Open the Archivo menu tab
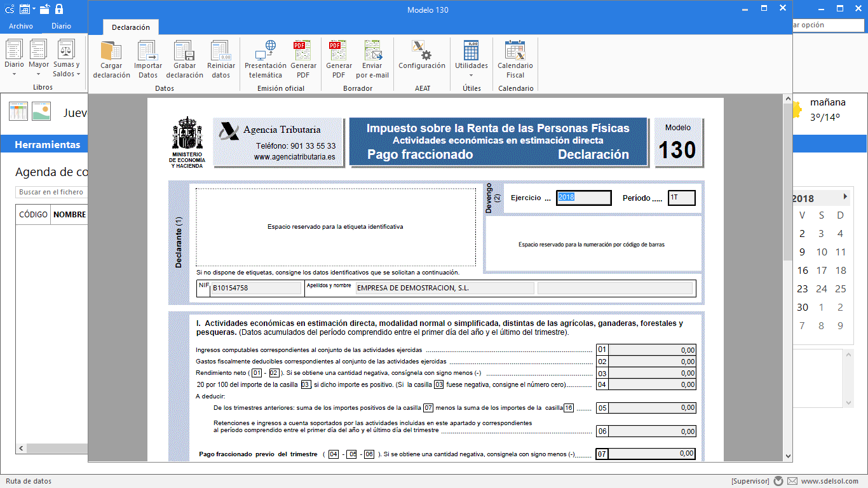868x488 pixels. (21, 26)
